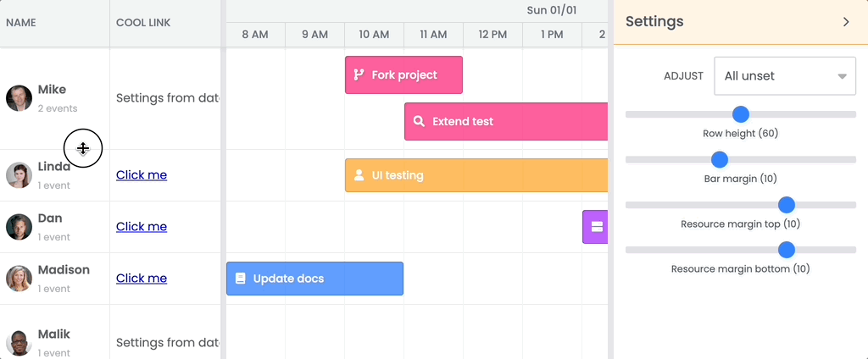This screenshot has height=359, width=868.
Task: Click the magnifier icon on Extend test event
Action: pyautogui.click(x=419, y=121)
